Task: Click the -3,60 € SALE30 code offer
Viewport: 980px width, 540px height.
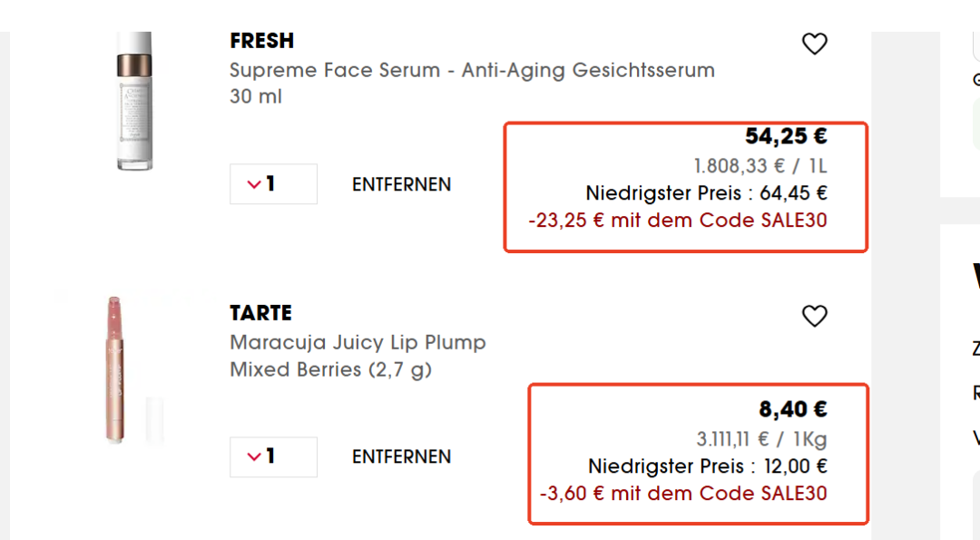Action: click(683, 494)
